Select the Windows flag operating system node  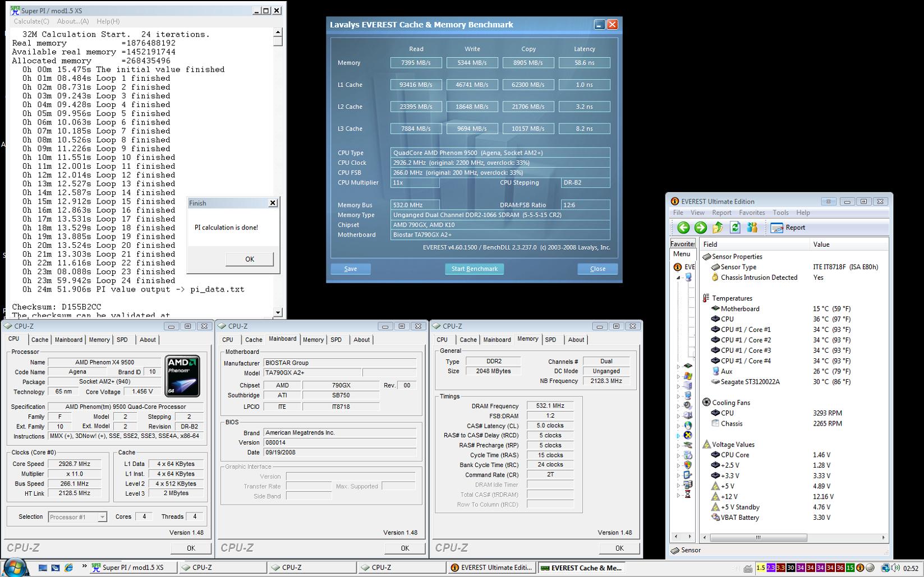pos(688,376)
